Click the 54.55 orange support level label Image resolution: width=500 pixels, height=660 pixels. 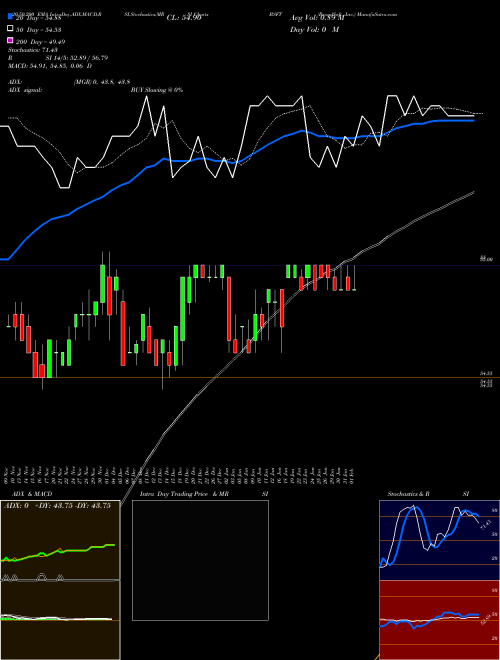[x=486, y=373]
